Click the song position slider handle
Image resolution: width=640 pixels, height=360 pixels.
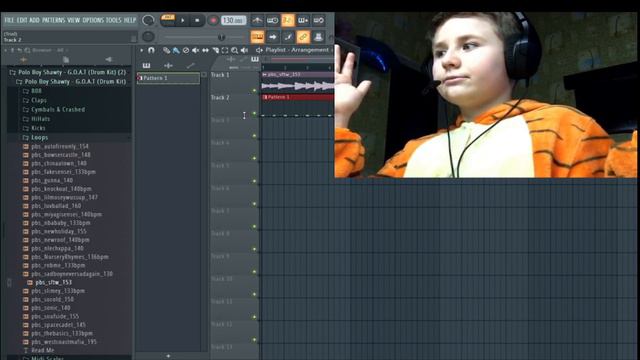(x=221, y=37)
